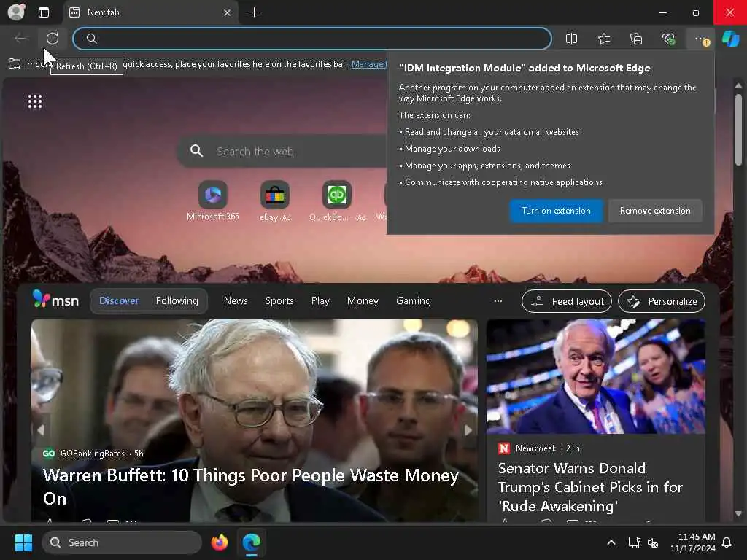Image resolution: width=747 pixels, height=560 pixels.
Task: Open the Gaming feed tab
Action: (414, 300)
